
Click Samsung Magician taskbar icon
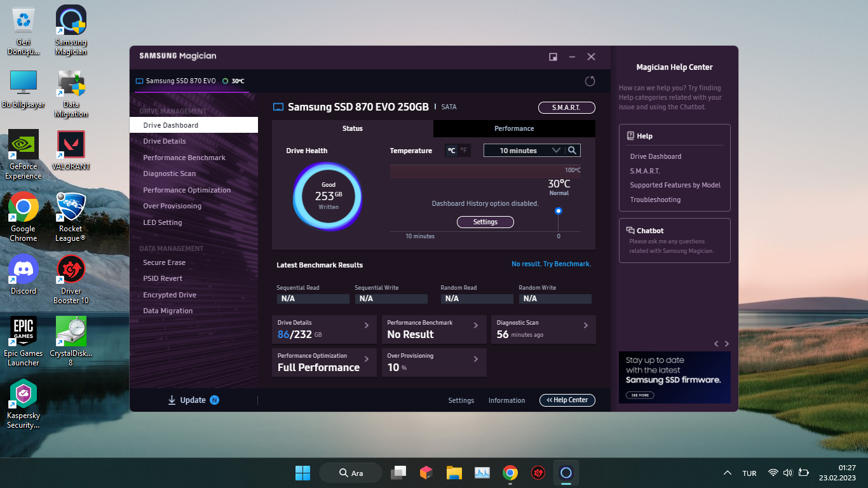tap(566, 473)
